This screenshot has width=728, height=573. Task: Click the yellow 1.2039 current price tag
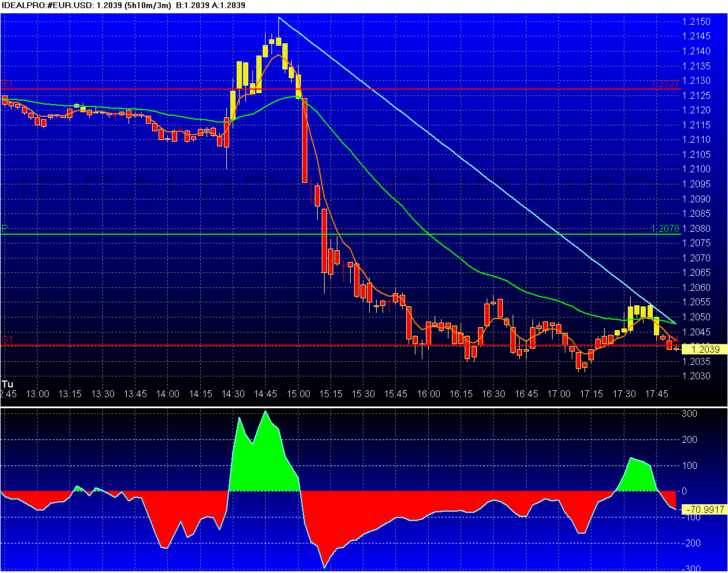(705, 349)
